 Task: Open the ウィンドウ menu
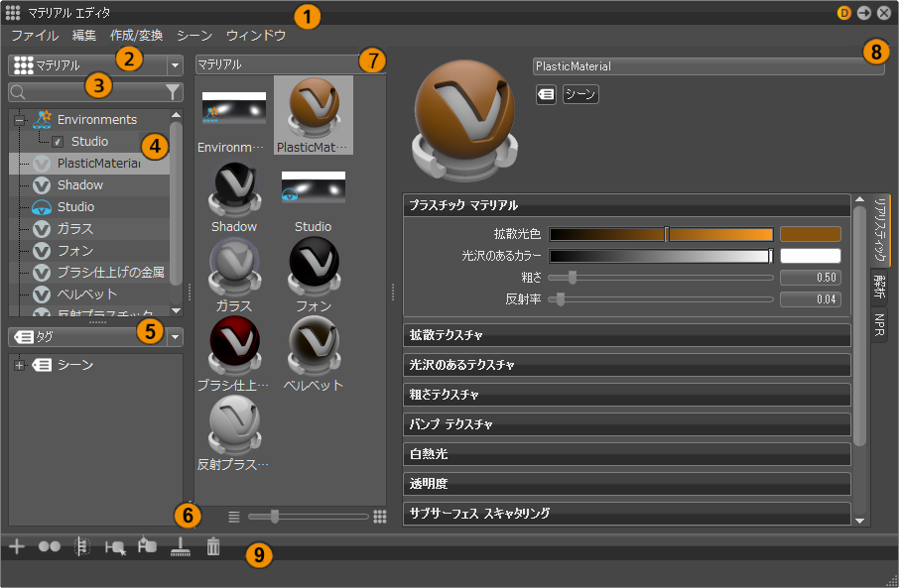(x=256, y=36)
